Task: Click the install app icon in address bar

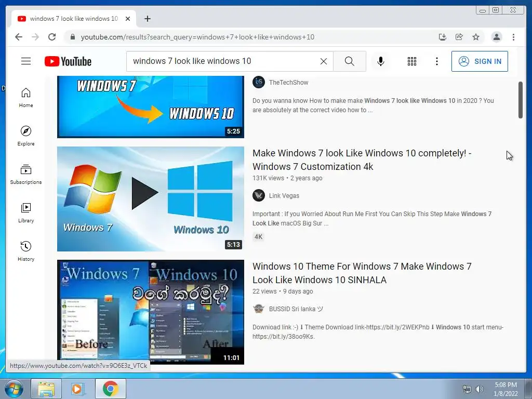Action: (443, 37)
